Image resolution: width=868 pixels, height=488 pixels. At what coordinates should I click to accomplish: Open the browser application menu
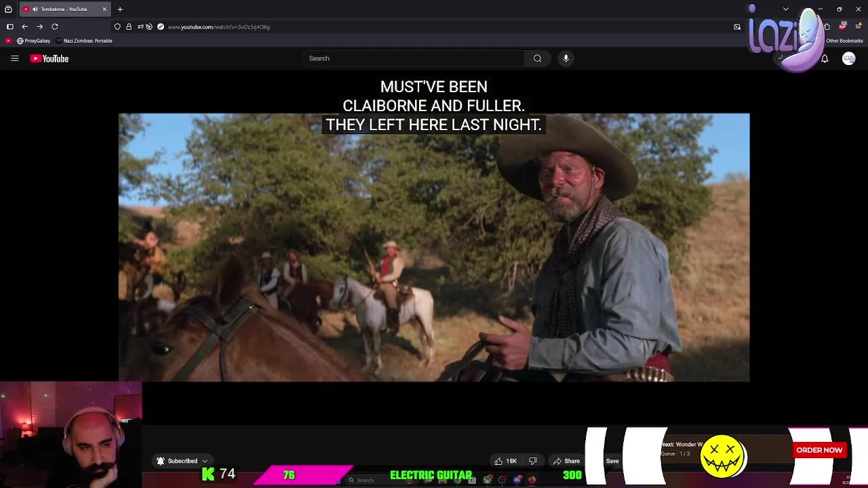(859, 27)
